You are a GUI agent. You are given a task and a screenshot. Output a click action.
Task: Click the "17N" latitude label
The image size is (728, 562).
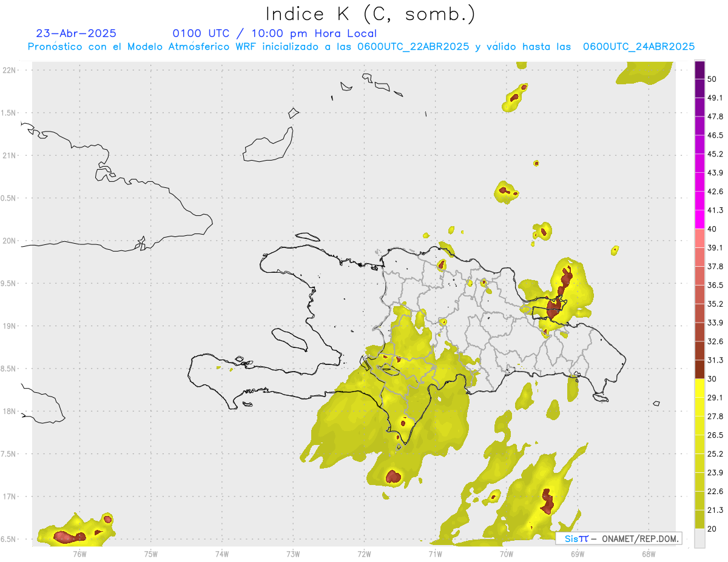pos(9,497)
